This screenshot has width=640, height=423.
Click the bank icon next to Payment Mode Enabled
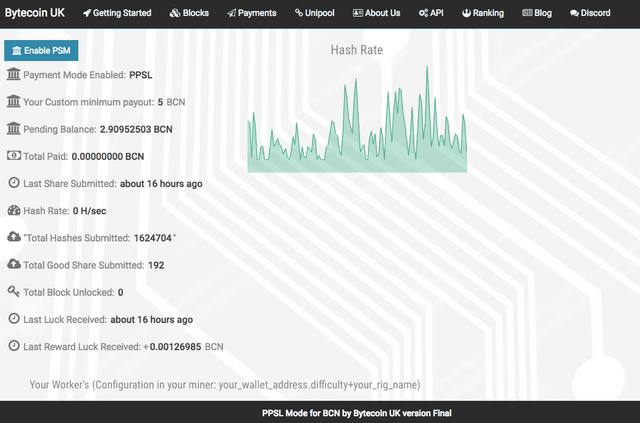click(x=13, y=74)
